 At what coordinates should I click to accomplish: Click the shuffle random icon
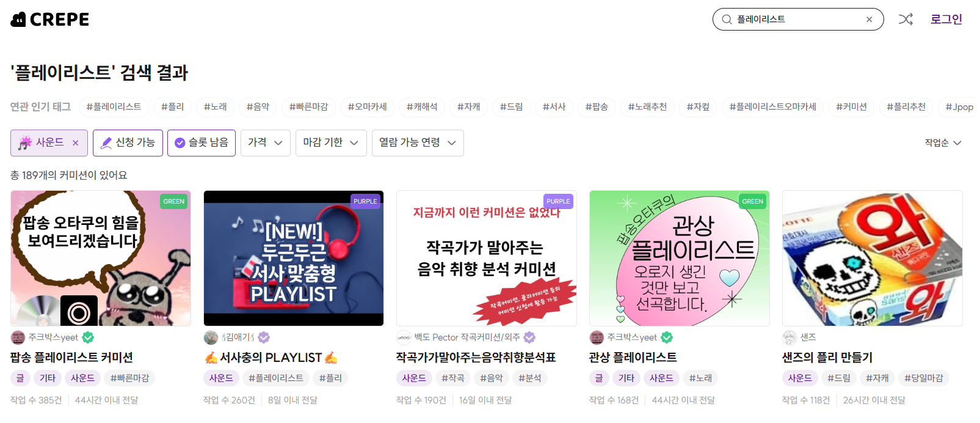click(906, 20)
